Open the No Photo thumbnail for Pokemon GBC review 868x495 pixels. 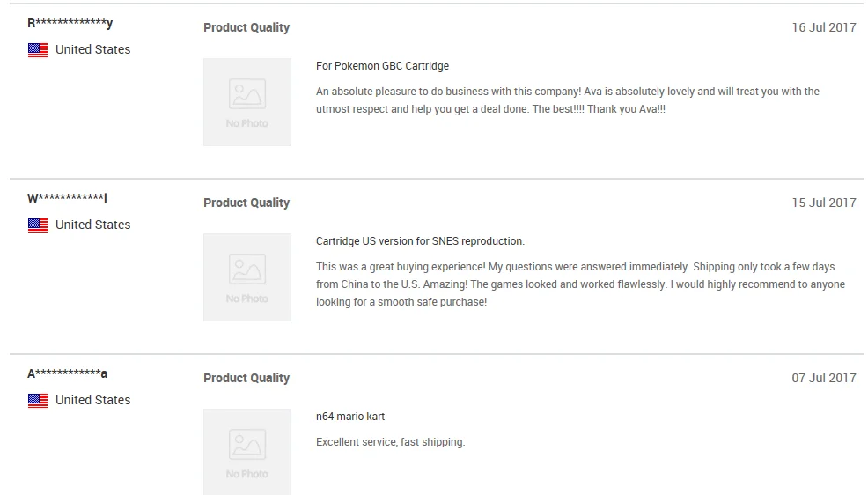click(x=246, y=102)
